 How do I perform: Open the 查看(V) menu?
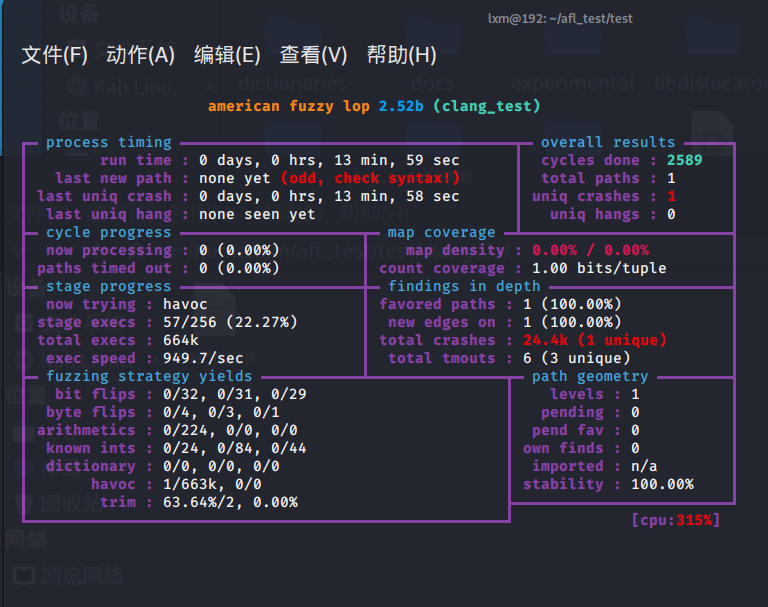(x=313, y=55)
